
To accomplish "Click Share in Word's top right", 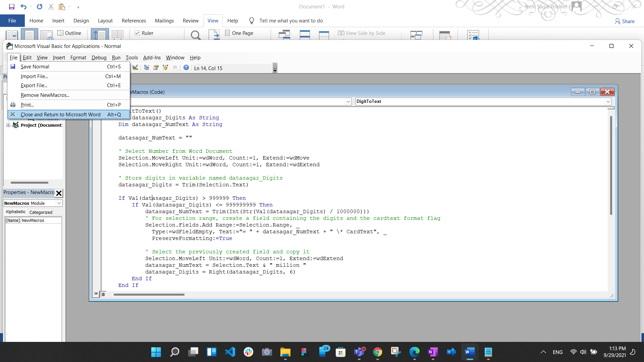I will 625,21.
